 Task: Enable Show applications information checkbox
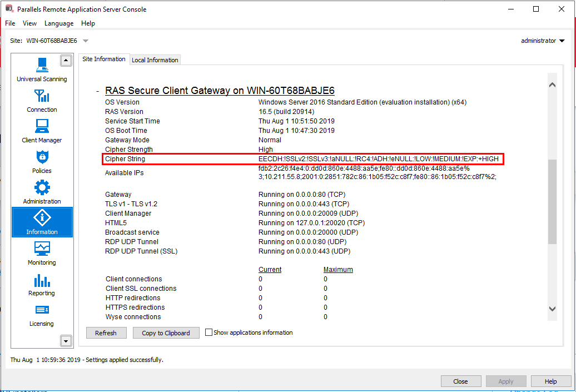(x=209, y=333)
